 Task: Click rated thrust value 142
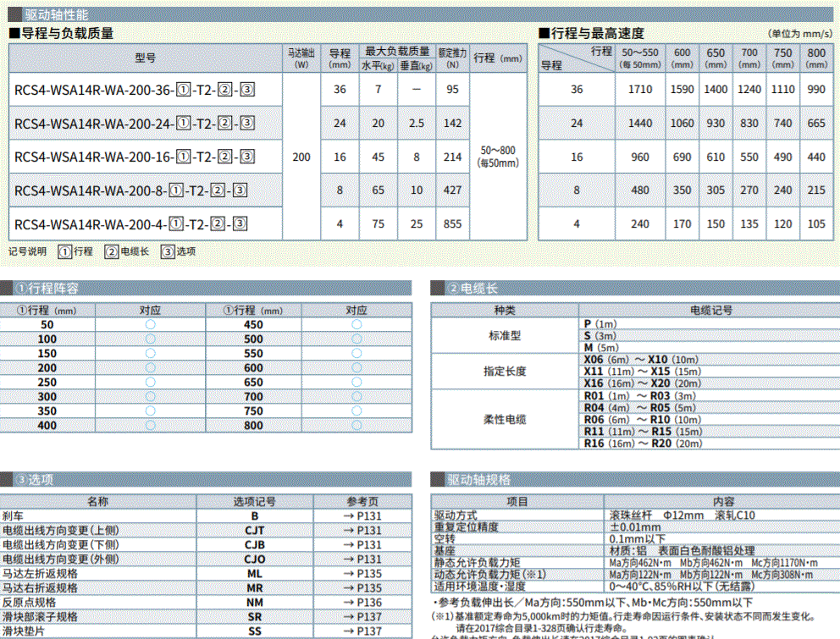click(453, 124)
